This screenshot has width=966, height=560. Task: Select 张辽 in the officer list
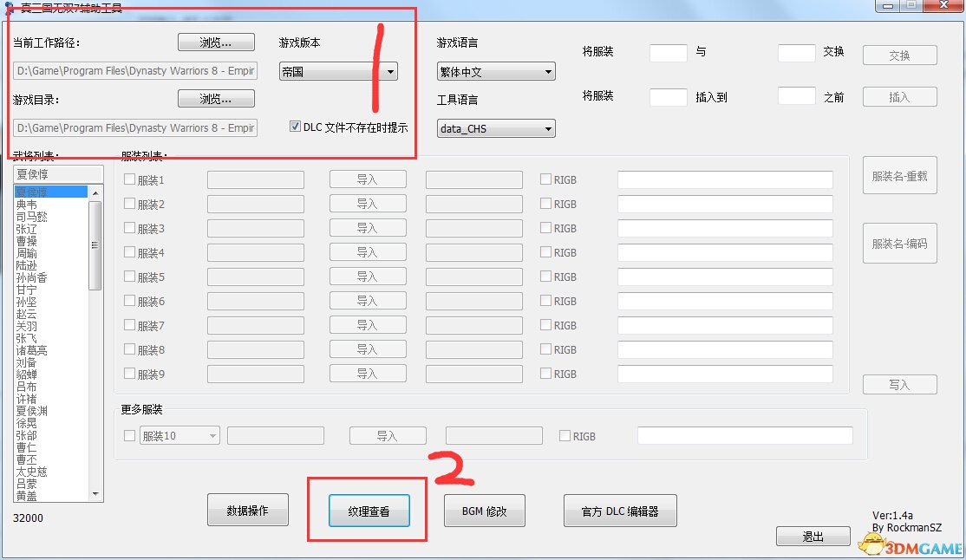coord(27,229)
